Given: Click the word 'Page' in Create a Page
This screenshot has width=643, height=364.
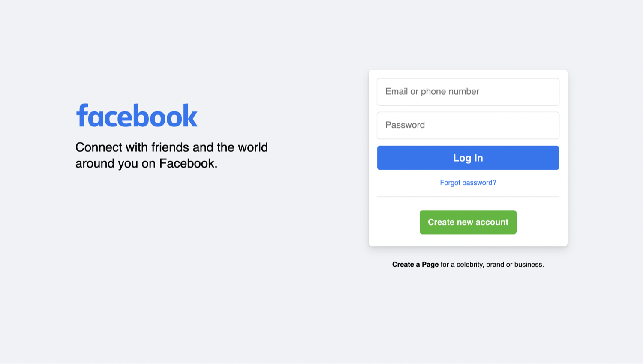Looking at the screenshot, I should coord(430,265).
